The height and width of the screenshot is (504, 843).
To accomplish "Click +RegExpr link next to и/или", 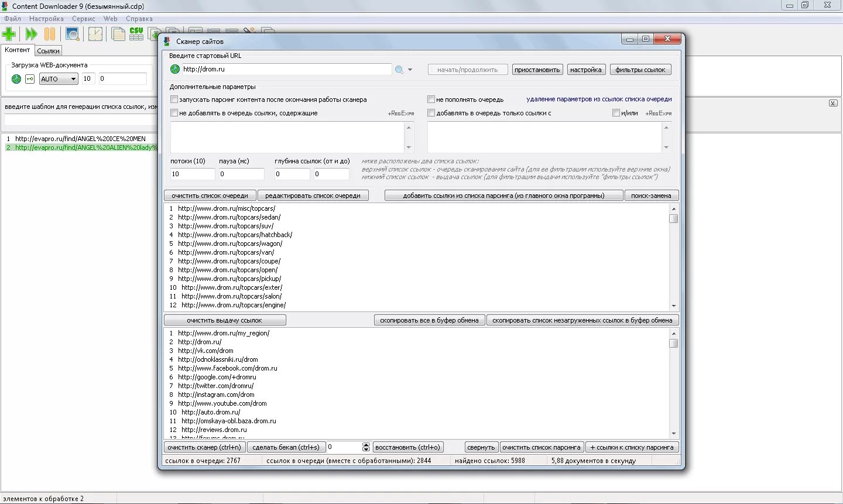I will (659, 114).
